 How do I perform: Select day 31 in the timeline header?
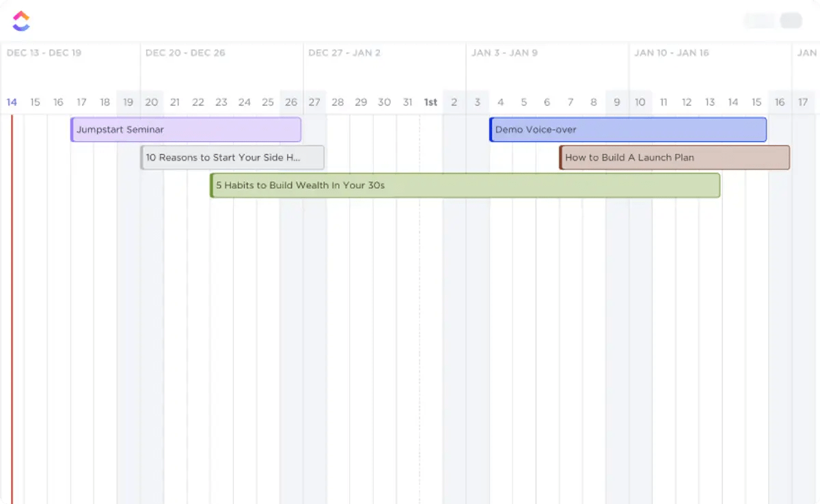click(407, 102)
